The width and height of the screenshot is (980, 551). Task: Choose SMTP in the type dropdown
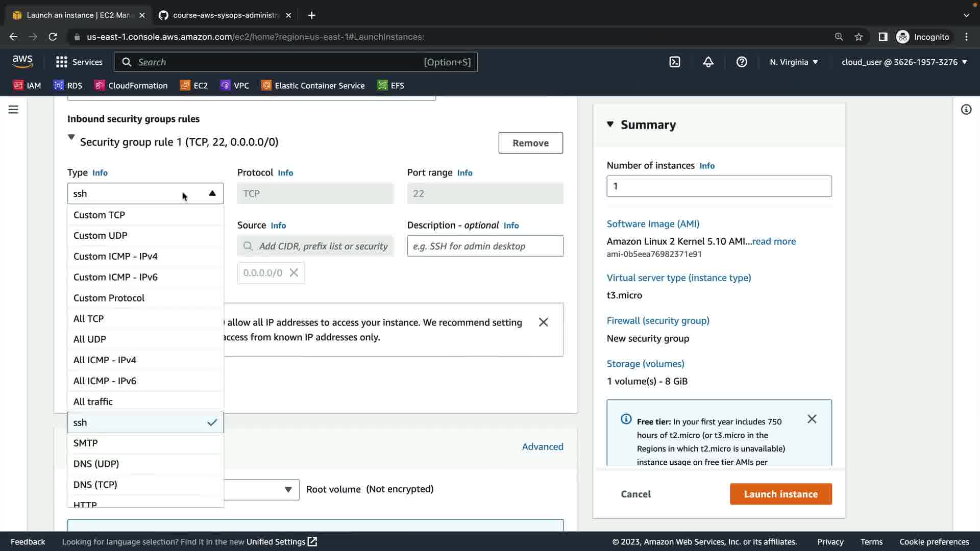pos(85,443)
